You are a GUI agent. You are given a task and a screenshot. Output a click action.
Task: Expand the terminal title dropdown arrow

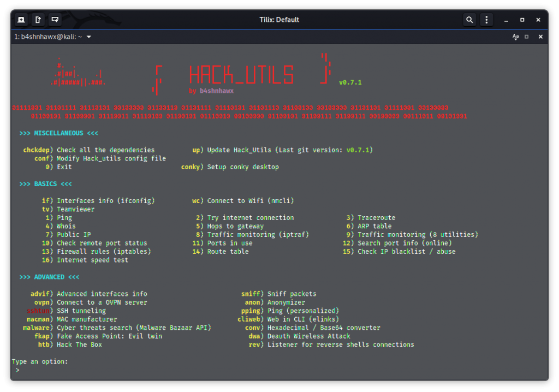point(89,37)
